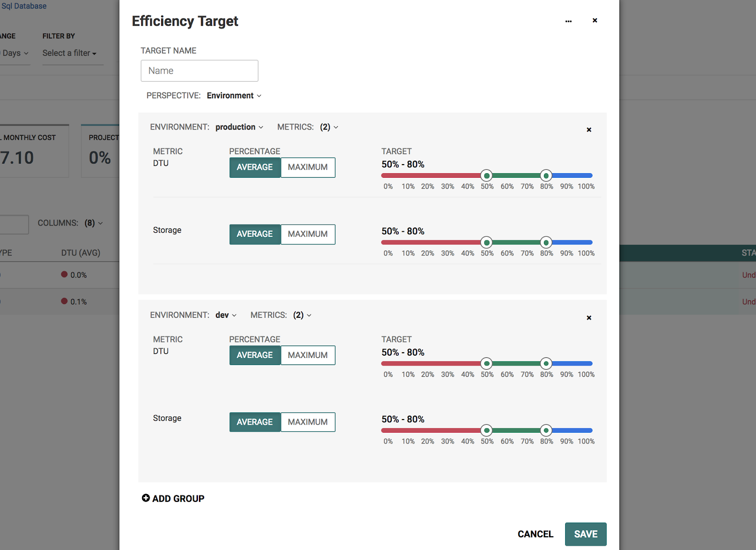This screenshot has height=550, width=756.
Task: Open the production environment dropdown
Action: (239, 127)
